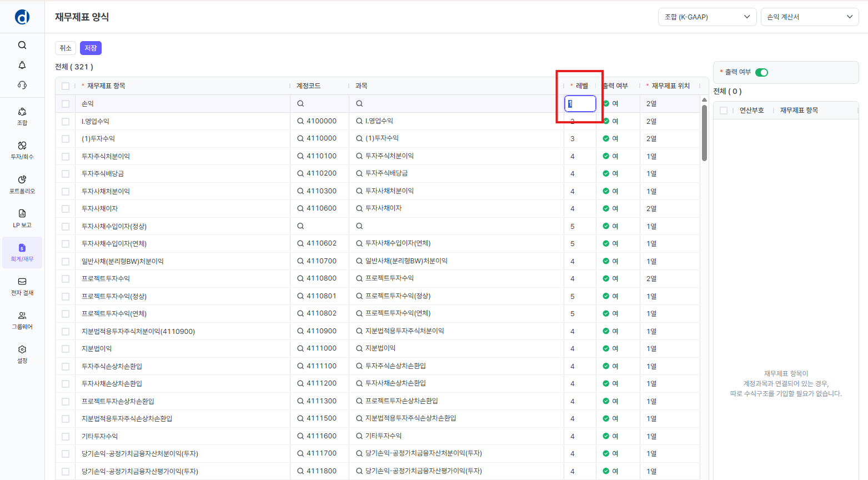The width and height of the screenshot is (868, 480).
Task: Click the 레벨 input field for 손익 row
Action: [580, 104]
